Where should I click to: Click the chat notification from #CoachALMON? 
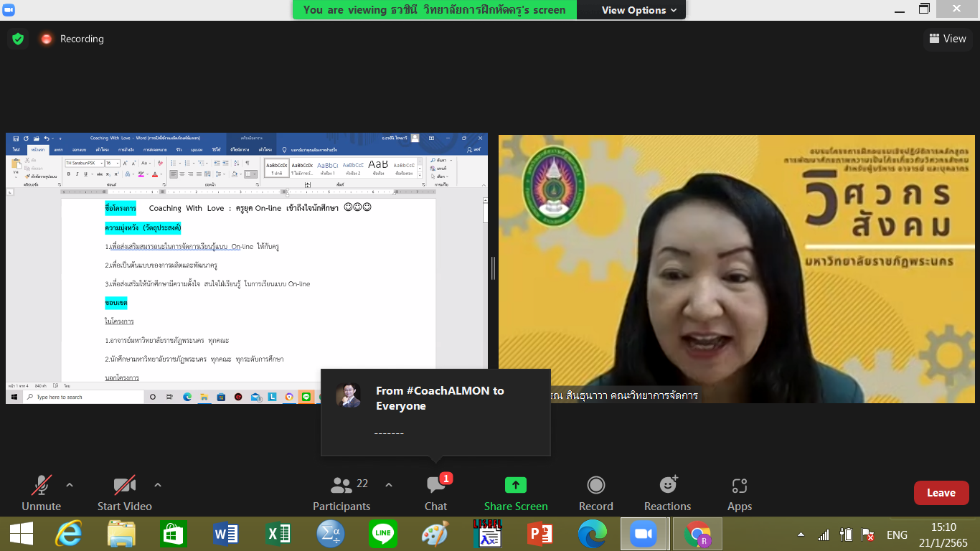point(435,412)
